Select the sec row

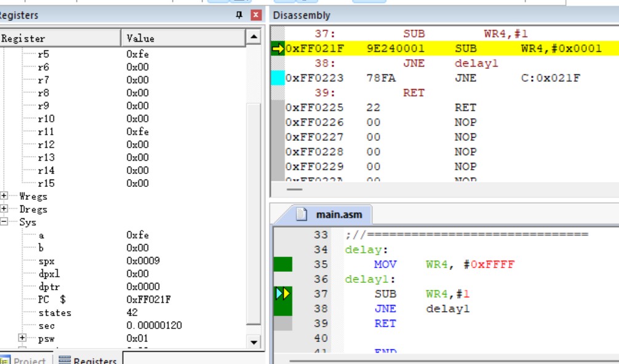pos(122,325)
